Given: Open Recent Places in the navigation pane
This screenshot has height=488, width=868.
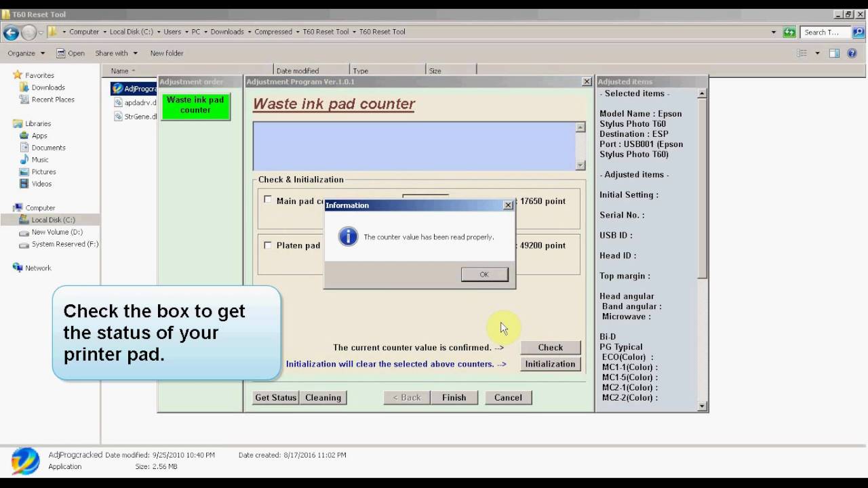Looking at the screenshot, I should pos(53,100).
